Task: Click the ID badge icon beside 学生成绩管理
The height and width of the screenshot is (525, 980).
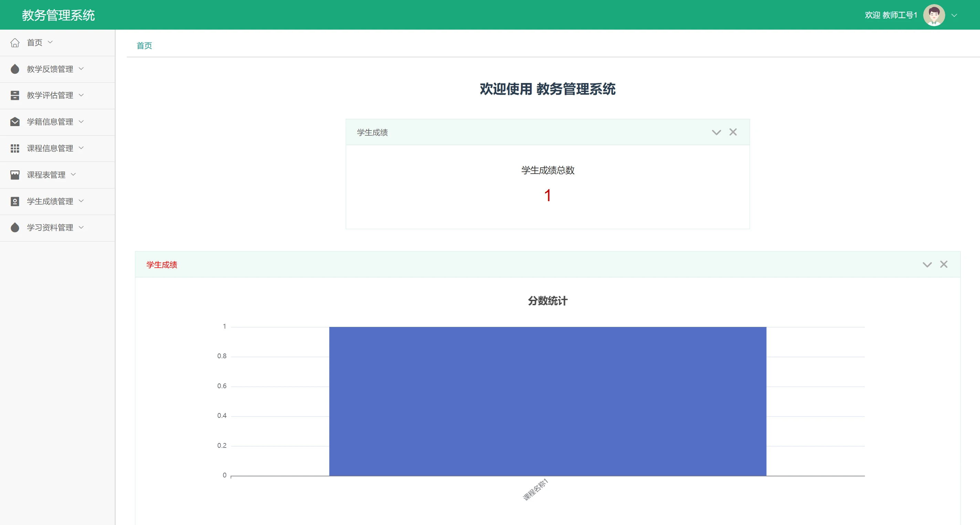Action: 15,201
